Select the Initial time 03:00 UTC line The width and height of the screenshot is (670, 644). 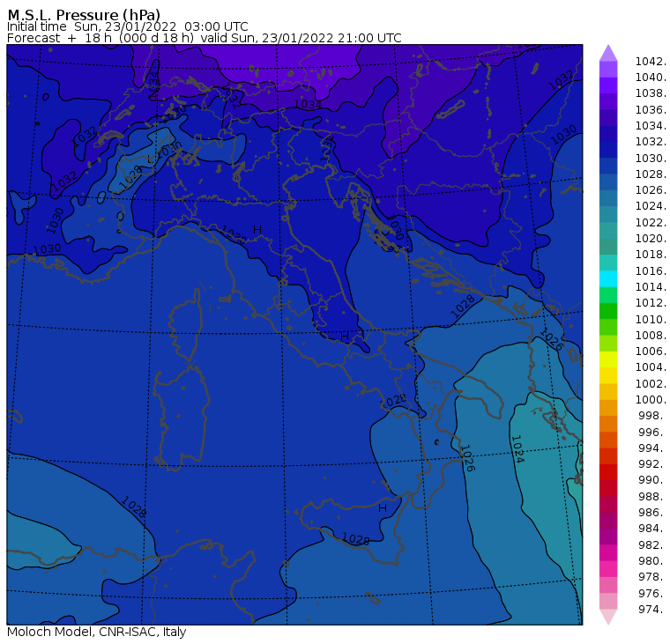tap(127, 26)
